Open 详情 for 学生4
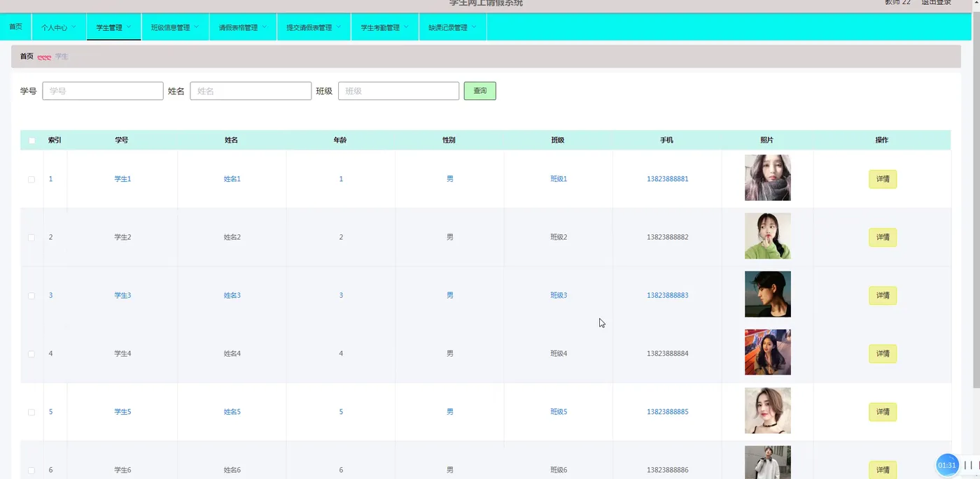Viewport: 980px width, 479px height. pos(883,354)
